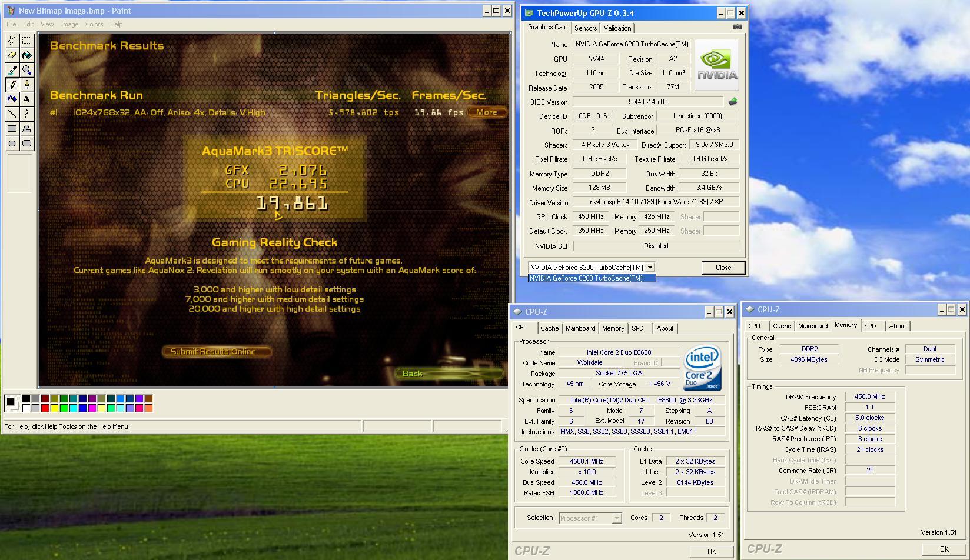
Task: Open About tab in the memory CPU-Z window
Action: (898, 326)
